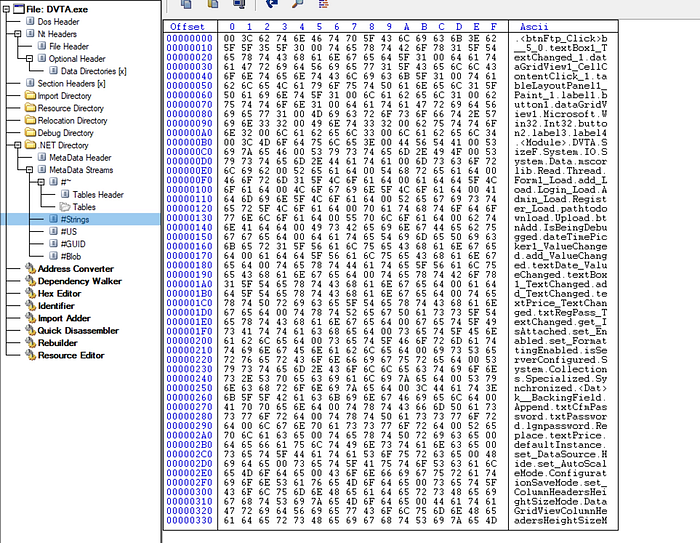Click the Debug Directory folder icon
This screenshot has height=543, width=700.
pyautogui.click(x=30, y=133)
